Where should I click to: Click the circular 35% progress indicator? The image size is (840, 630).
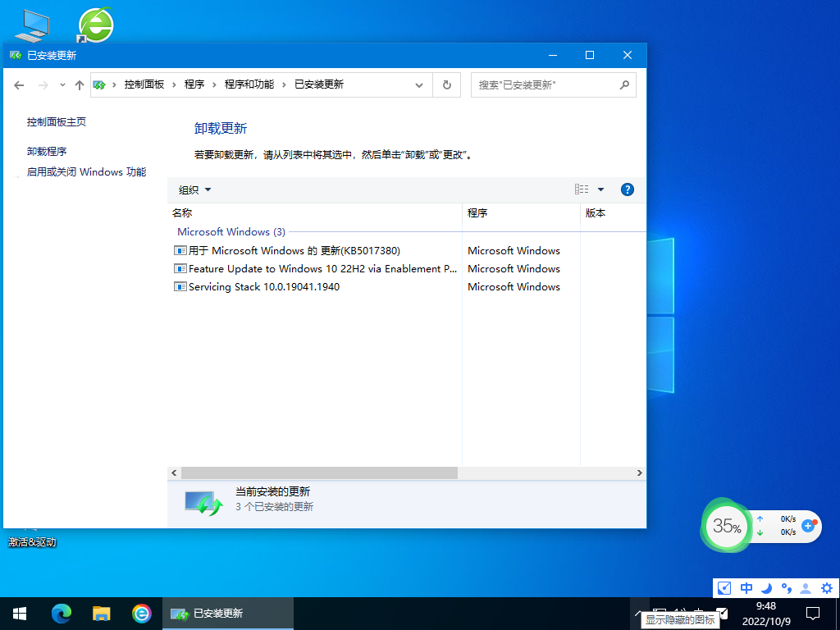pyautogui.click(x=726, y=526)
